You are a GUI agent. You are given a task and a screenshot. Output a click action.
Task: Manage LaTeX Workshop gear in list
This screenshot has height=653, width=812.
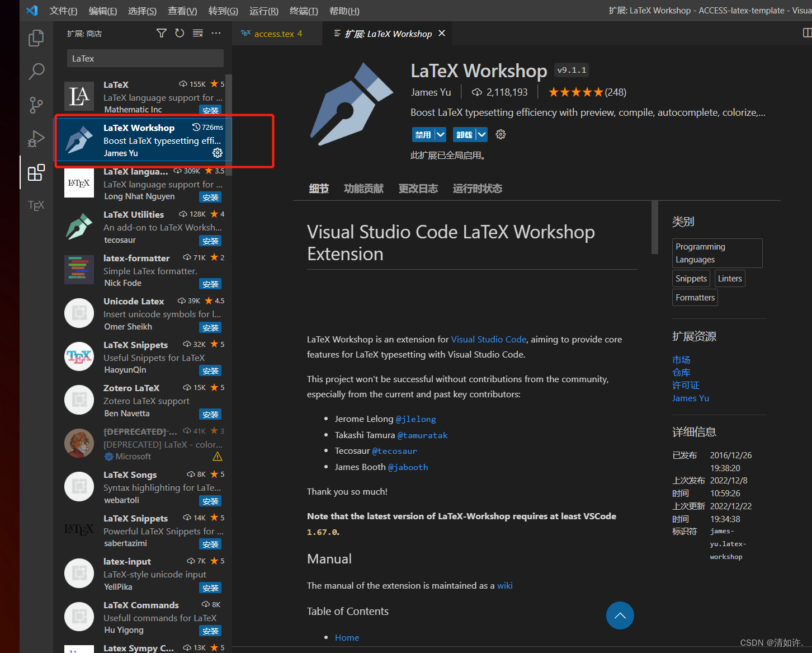[x=218, y=153]
